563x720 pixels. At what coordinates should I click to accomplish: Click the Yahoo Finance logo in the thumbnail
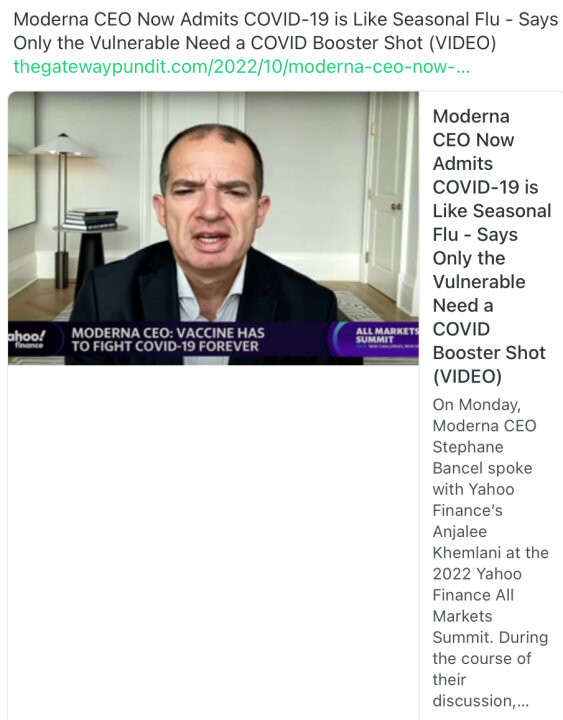[x=28, y=339]
